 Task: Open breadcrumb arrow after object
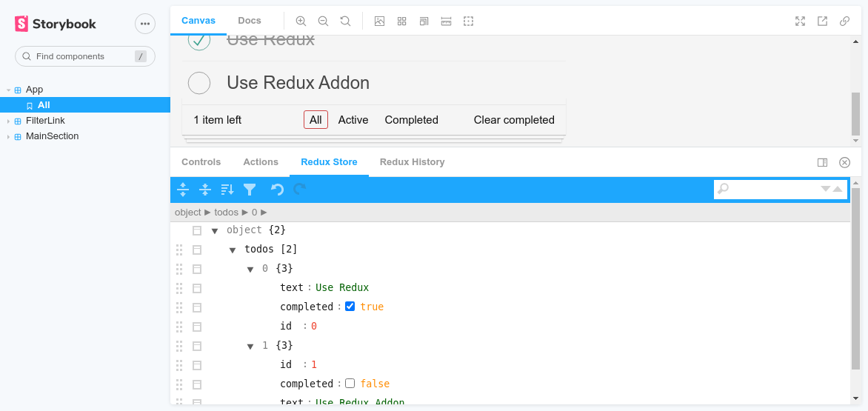point(207,213)
